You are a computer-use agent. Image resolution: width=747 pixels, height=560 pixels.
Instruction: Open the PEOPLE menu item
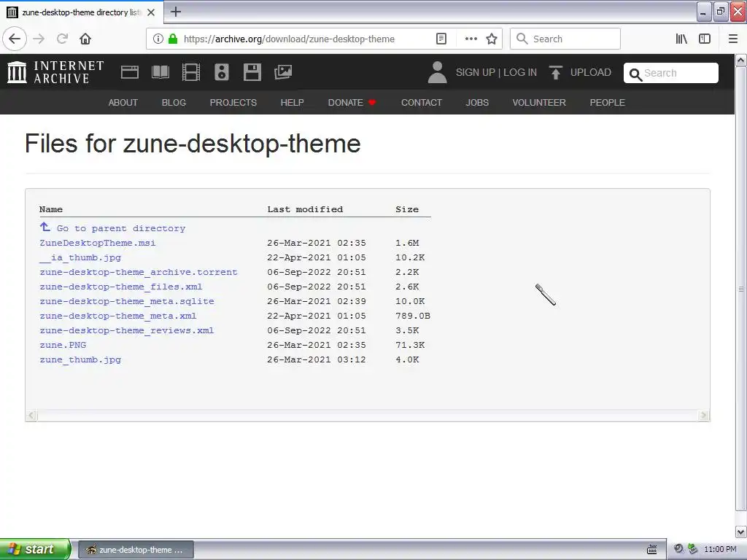[608, 102]
